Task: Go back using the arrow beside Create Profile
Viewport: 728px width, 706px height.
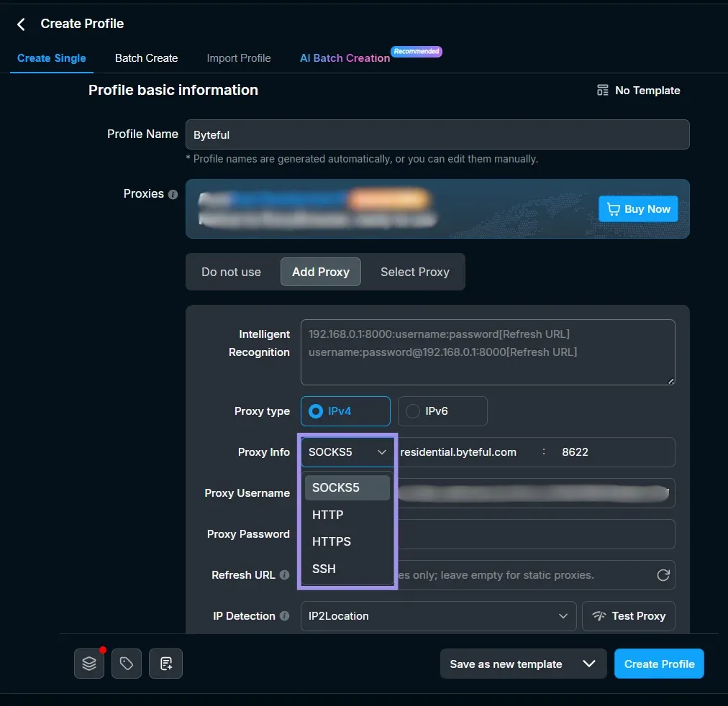Action: (21, 24)
